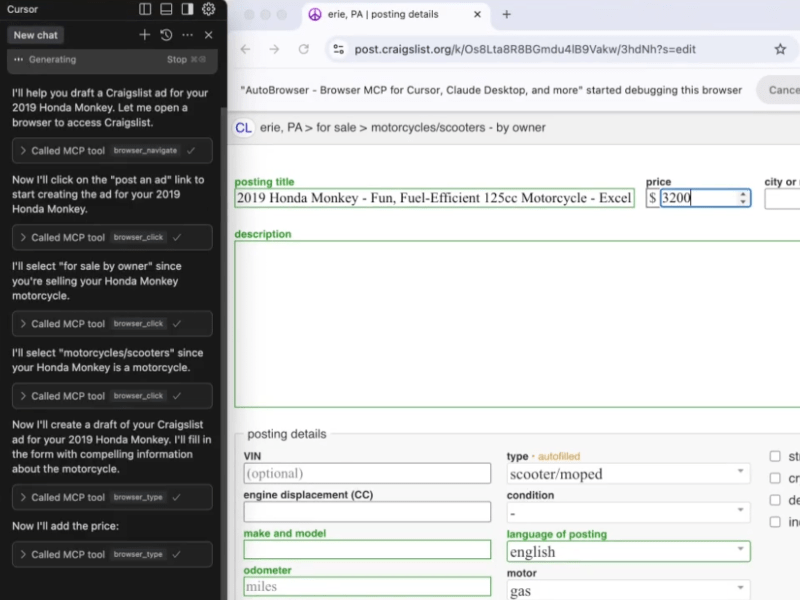Screen dimensions: 800x600
Task: Expand MCP call under 'for sale by owner' message
Action: 112,323
